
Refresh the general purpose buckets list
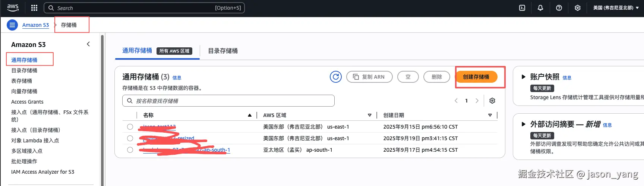336,77
